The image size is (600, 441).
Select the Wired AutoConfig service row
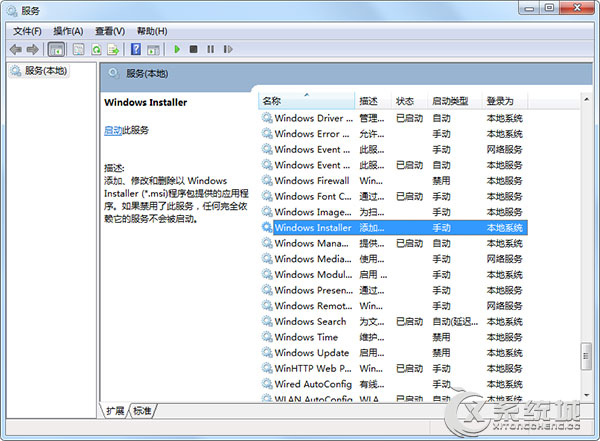click(x=393, y=384)
